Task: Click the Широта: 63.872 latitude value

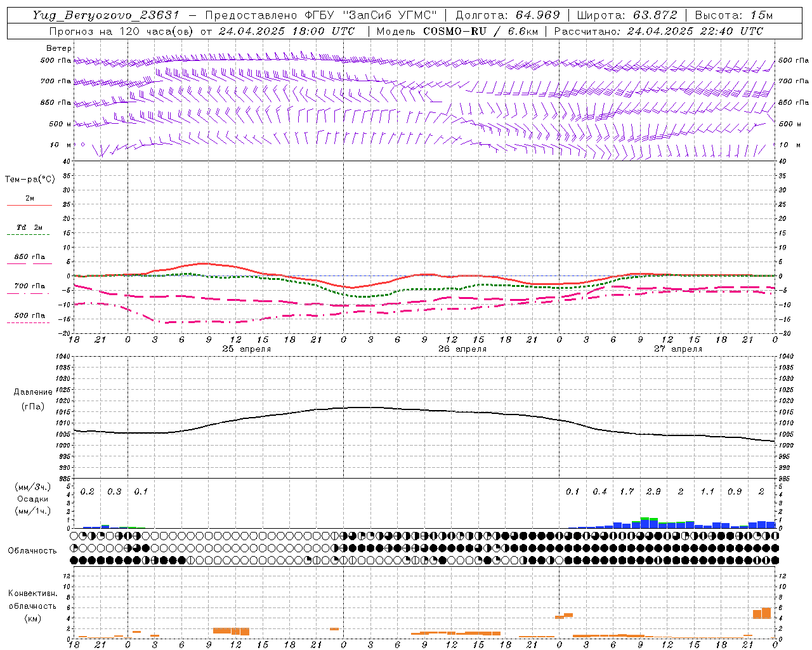Action: (627, 15)
